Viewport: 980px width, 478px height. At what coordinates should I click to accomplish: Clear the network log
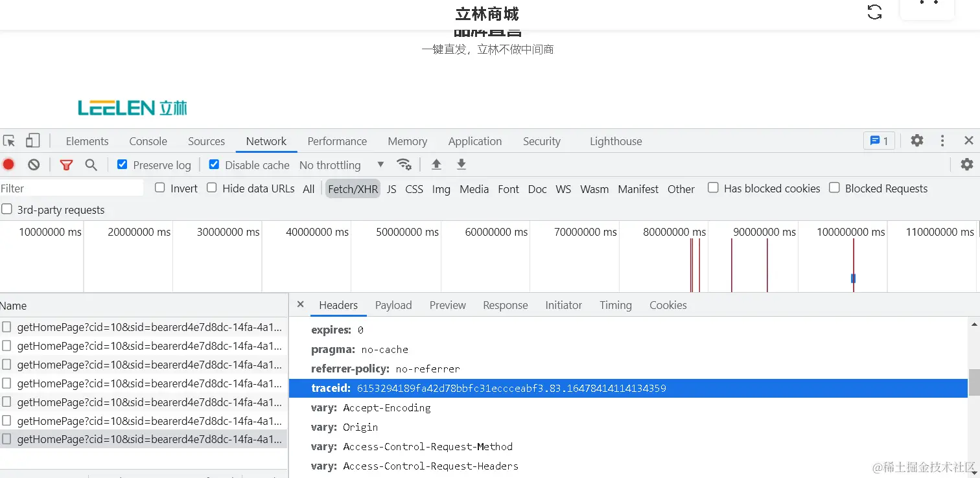pos(34,165)
